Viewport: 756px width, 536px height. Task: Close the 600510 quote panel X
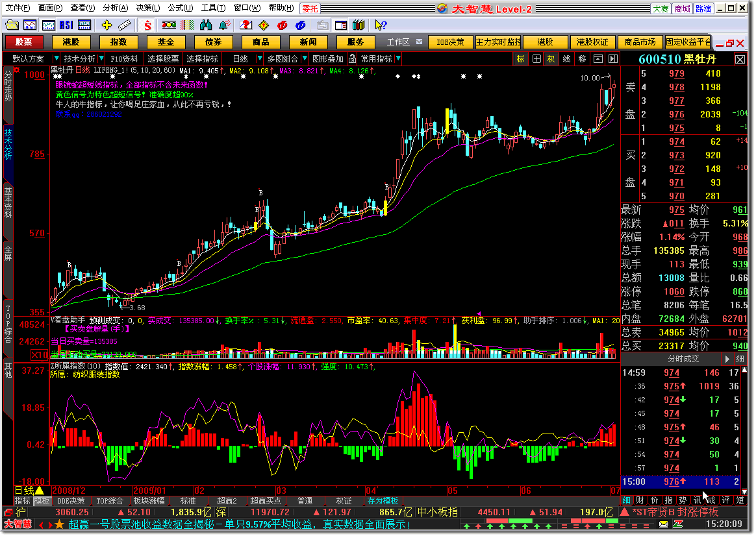[x=740, y=59]
